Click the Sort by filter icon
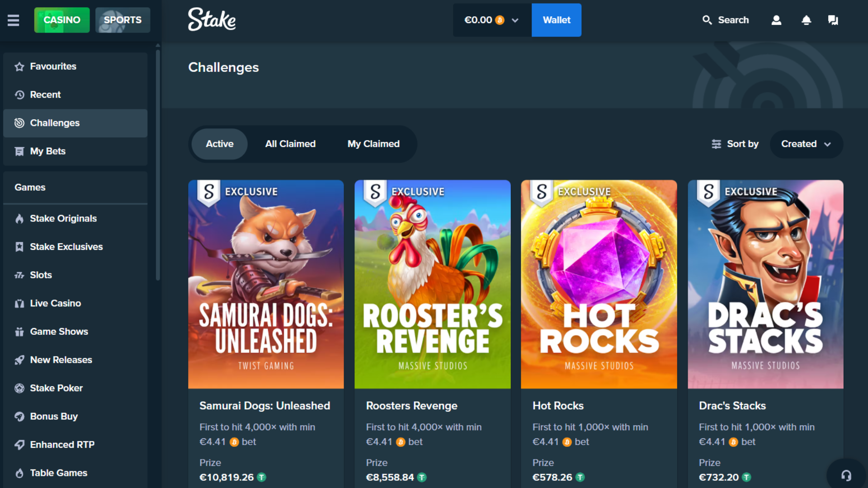Image resolution: width=868 pixels, height=488 pixels. click(716, 144)
